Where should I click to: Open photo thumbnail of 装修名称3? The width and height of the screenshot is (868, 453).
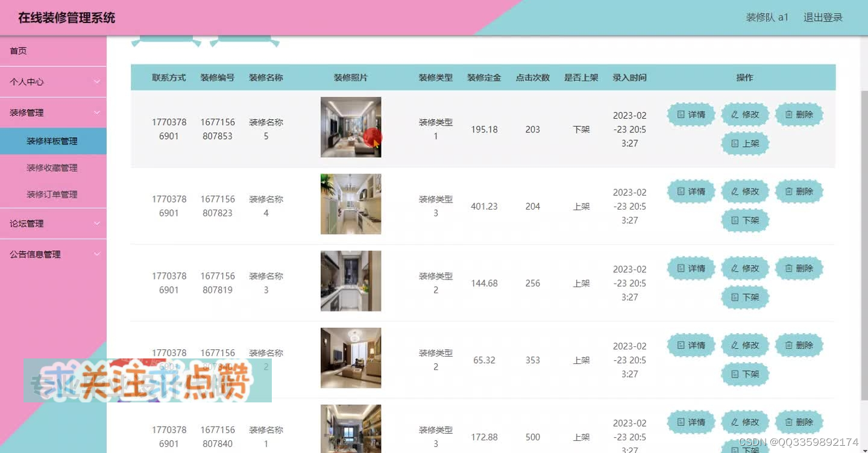351,281
